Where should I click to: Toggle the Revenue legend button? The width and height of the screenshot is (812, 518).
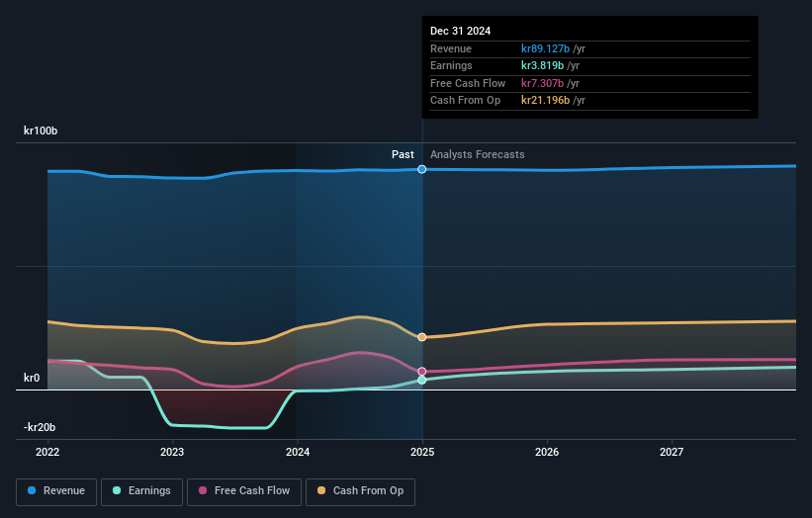[56, 491]
